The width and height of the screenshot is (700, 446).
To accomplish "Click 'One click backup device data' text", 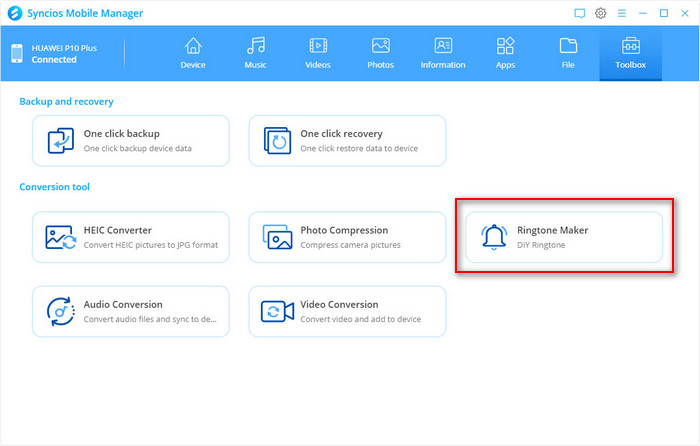I will pos(138,148).
